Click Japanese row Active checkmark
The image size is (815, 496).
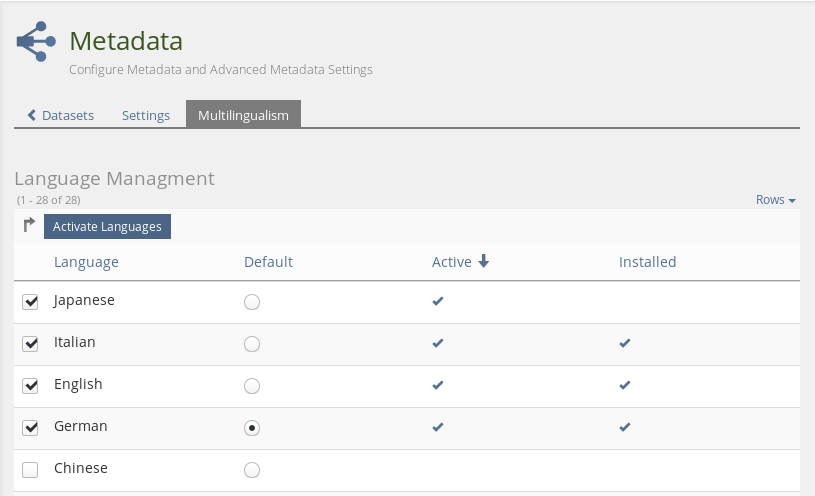(437, 301)
